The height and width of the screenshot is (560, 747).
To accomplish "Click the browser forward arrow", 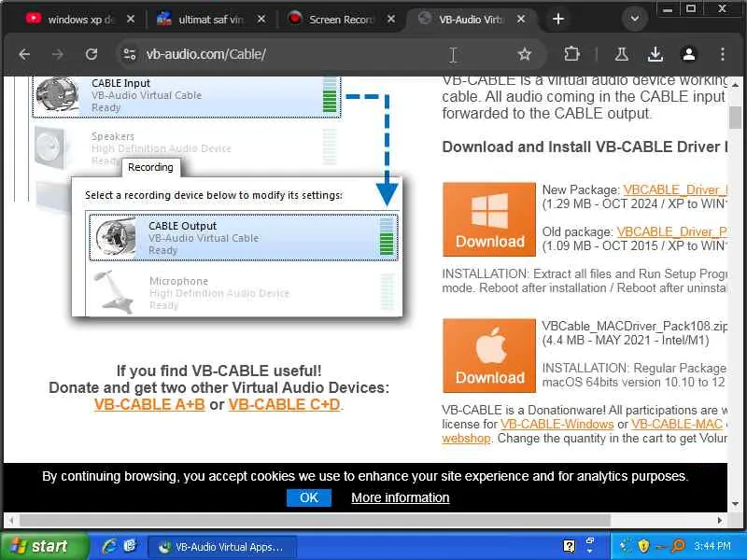I will pyautogui.click(x=58, y=55).
